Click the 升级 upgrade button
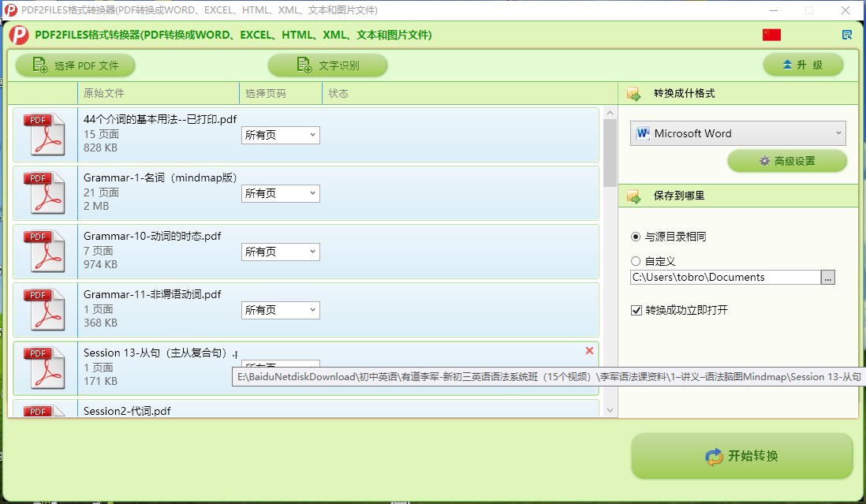The width and height of the screenshot is (866, 504). point(803,65)
